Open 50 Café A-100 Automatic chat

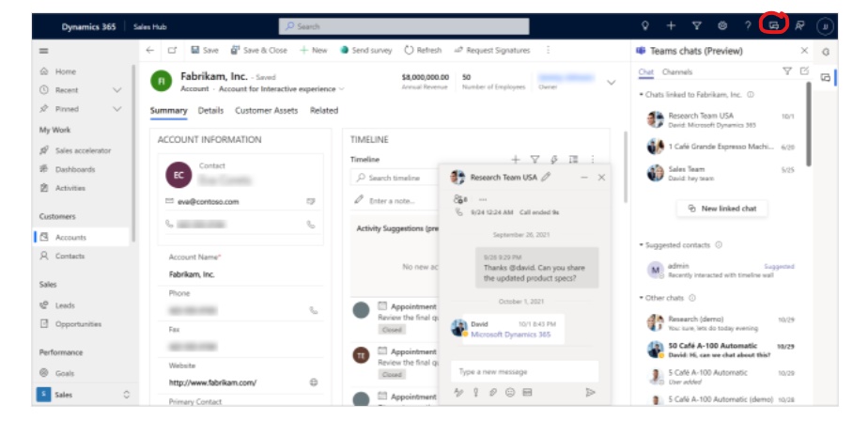(721, 349)
